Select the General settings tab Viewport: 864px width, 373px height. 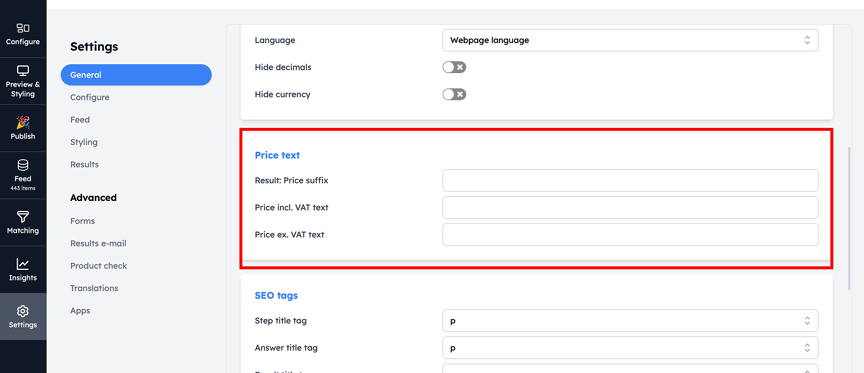click(136, 75)
